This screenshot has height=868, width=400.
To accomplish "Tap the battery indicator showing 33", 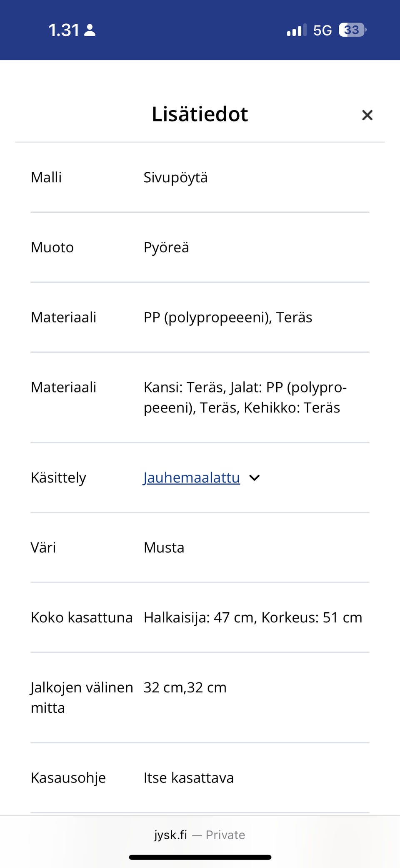I will point(351,30).
